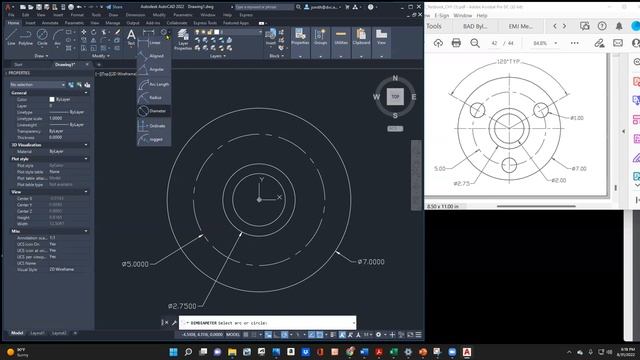The width and height of the screenshot is (640, 360).
Task: Collapse the View section in Properties
Action: (86, 192)
